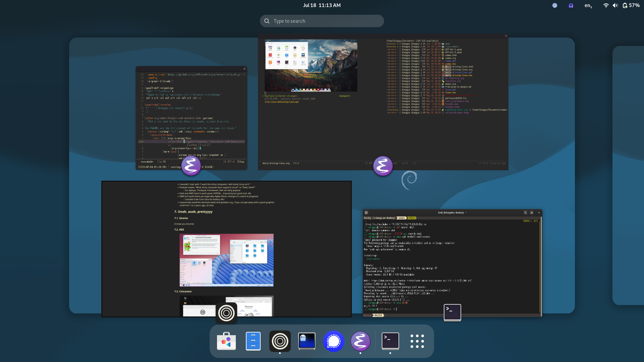Image resolution: width=644 pixels, height=362 pixels.
Task: Select the presentation window showing KDE slide
Action: [226, 249]
